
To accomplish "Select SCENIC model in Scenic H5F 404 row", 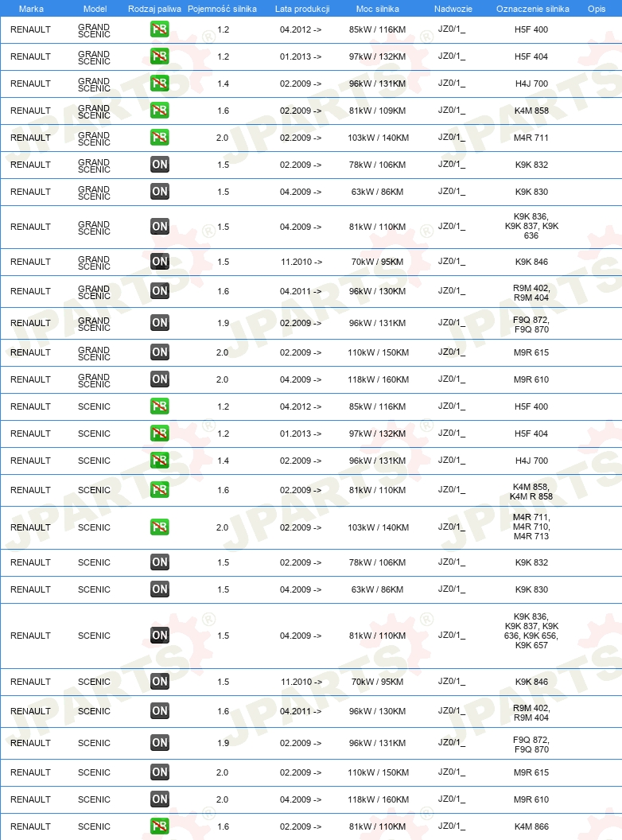I will pos(94,434).
